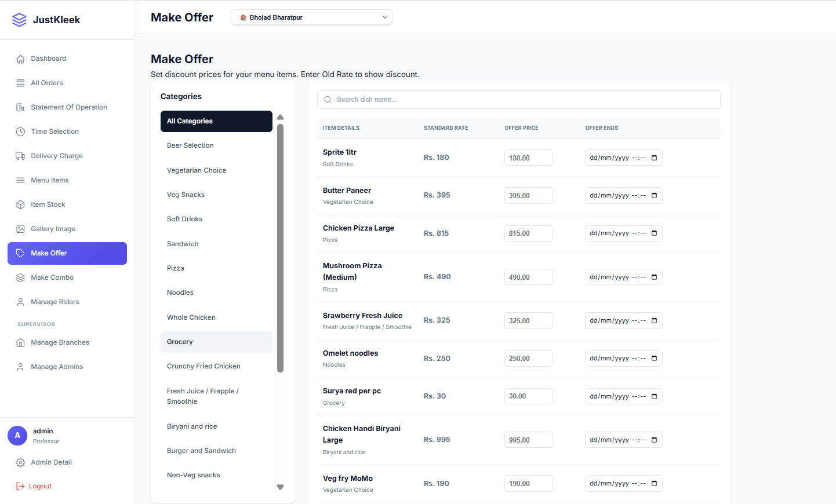836x504 pixels.
Task: Click the categories scrollbar up arrow
Action: (281, 117)
